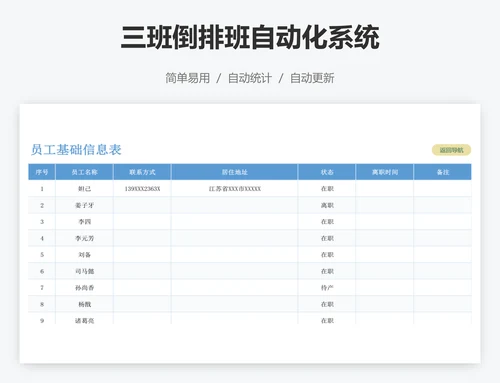500x383 pixels.
Task: Click the employee name cell 李元芳
Action: [84, 238]
